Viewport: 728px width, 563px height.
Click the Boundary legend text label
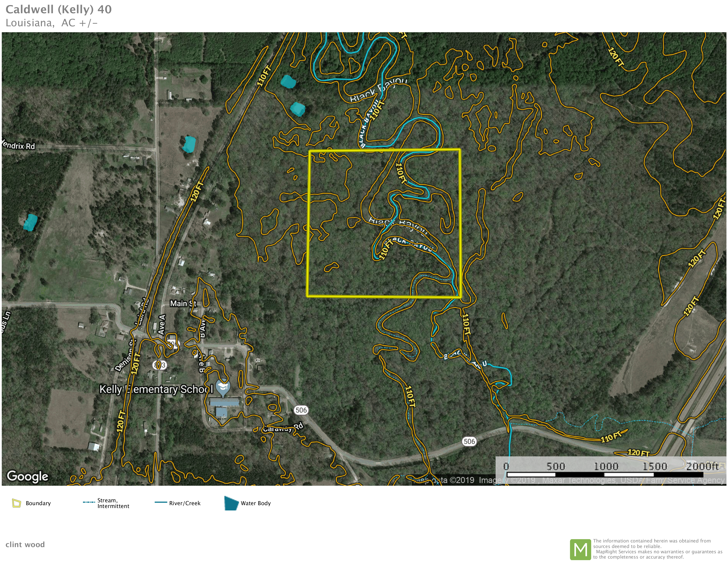38,503
